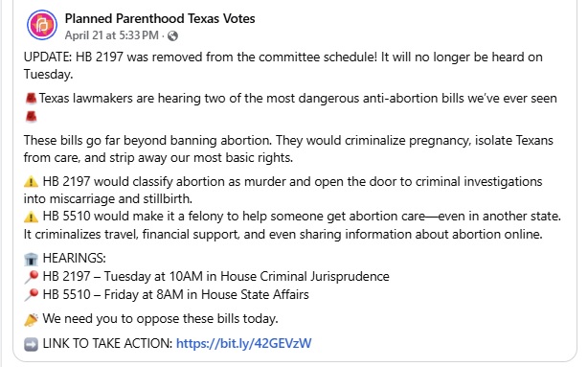The image size is (588, 367).
Task: Click the siren emoji on its own line
Action: (x=31, y=117)
